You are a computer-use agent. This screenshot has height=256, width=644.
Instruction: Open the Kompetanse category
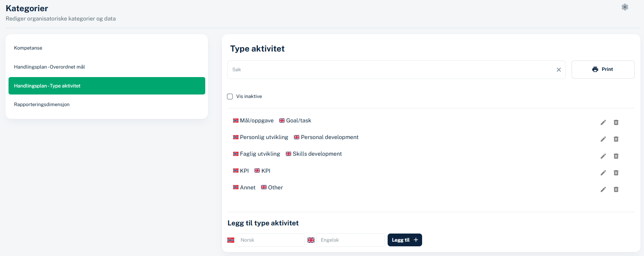point(28,48)
